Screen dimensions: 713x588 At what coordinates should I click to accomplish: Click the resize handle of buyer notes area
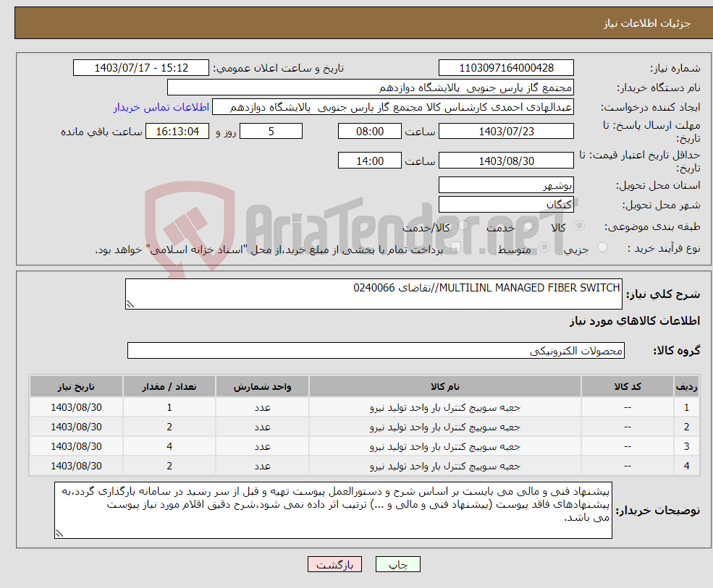(x=59, y=534)
